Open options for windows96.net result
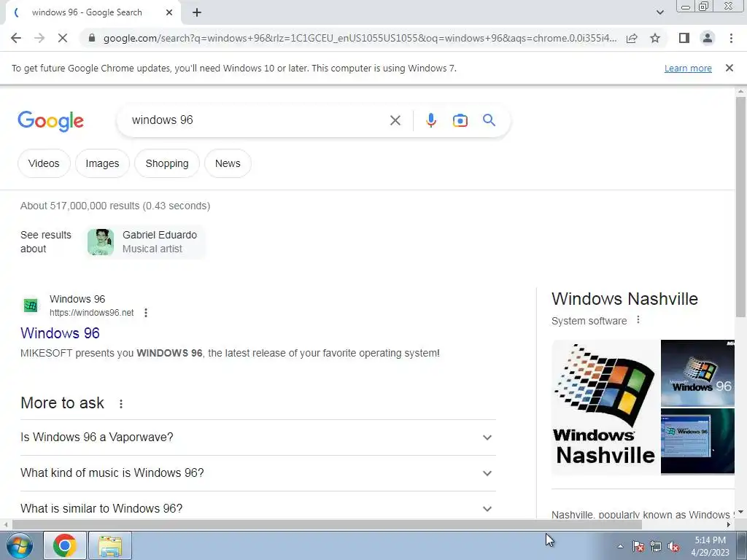This screenshot has height=560, width=747. 146,313
